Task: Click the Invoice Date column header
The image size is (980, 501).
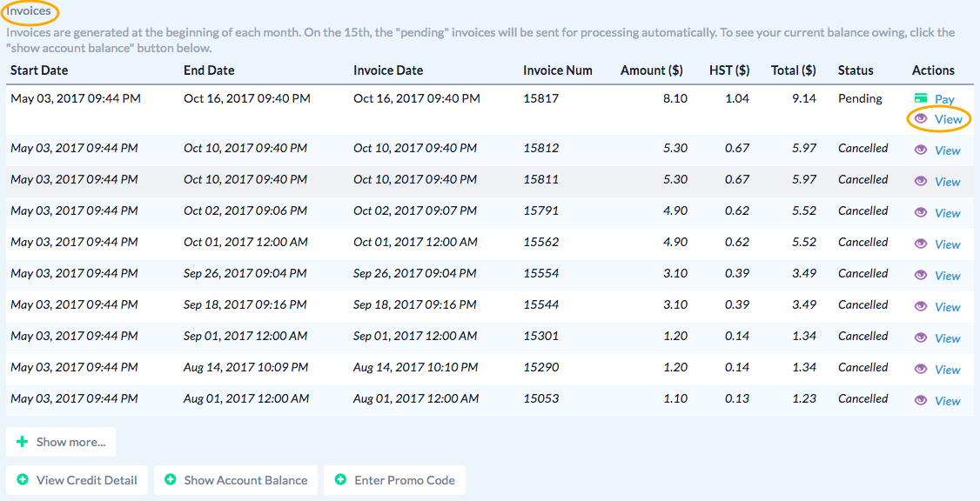Action: pos(388,70)
